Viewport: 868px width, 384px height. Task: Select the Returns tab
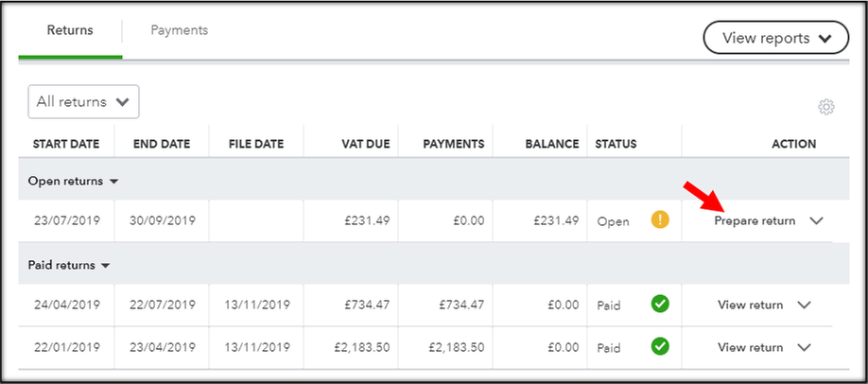[x=70, y=30]
